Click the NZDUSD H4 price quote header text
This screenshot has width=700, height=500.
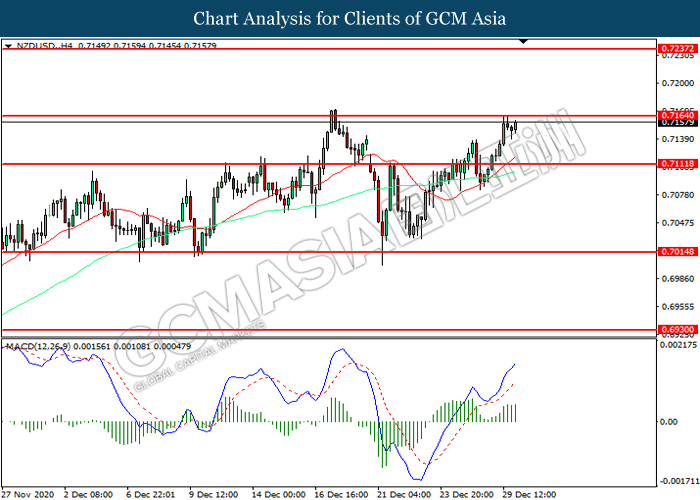click(116, 46)
